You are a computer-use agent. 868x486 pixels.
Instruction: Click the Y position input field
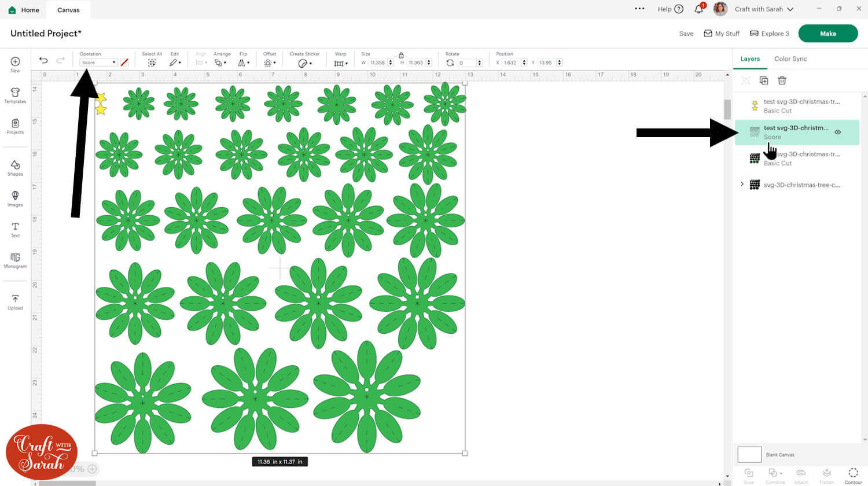click(546, 62)
